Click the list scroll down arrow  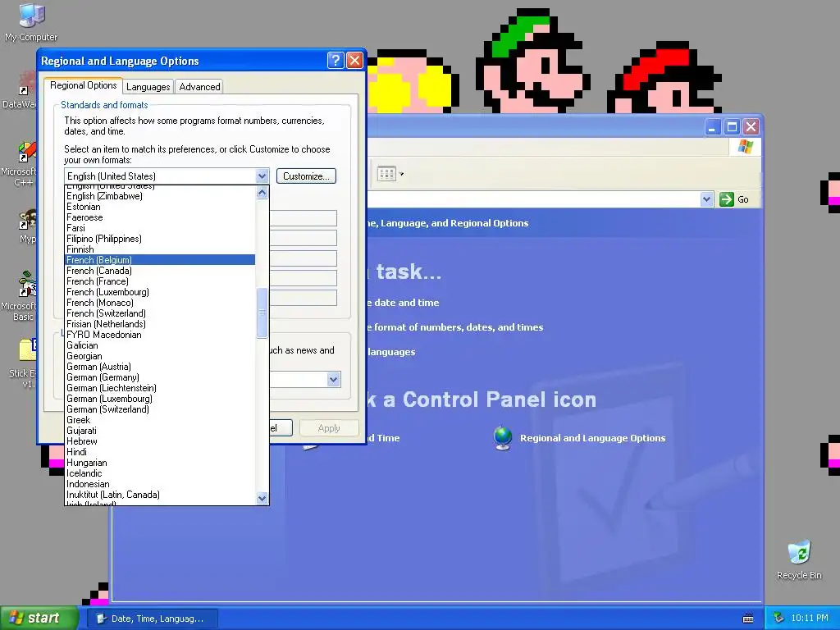[x=262, y=498]
